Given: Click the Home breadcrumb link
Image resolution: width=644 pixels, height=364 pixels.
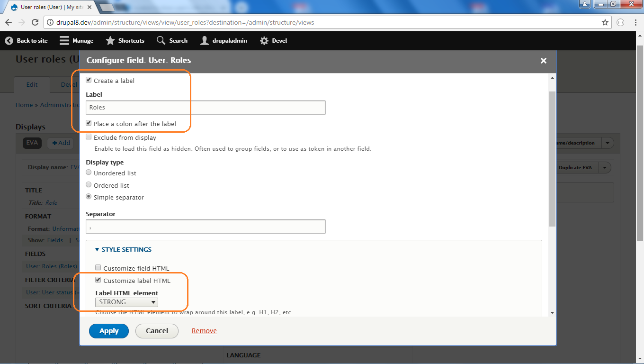Looking at the screenshot, I should pos(24,105).
